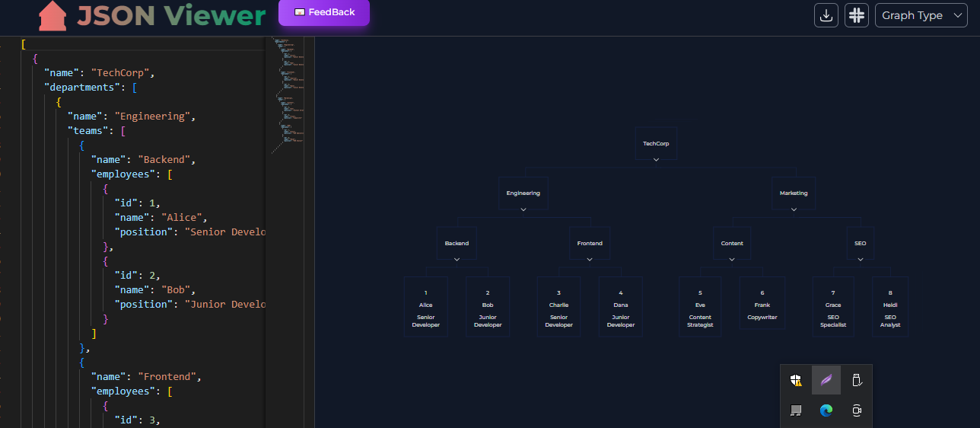
Task: Open Microsoft Edge from tray popup
Action: coord(826,410)
